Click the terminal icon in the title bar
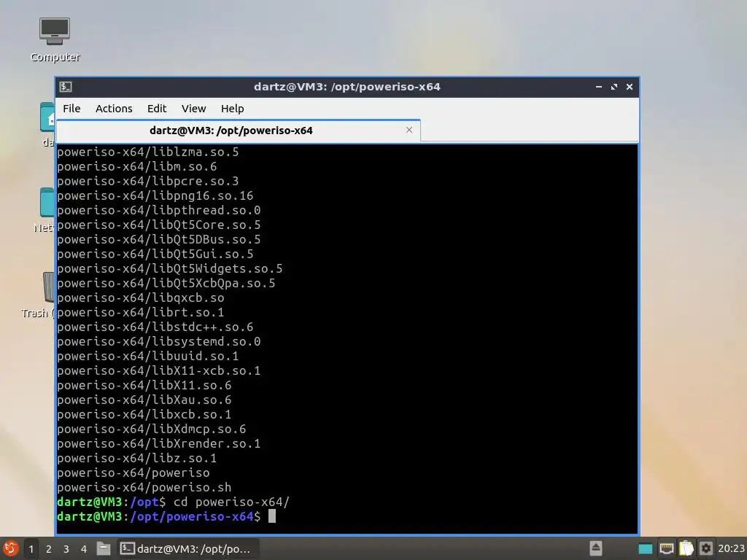This screenshot has width=747, height=560. tap(66, 87)
